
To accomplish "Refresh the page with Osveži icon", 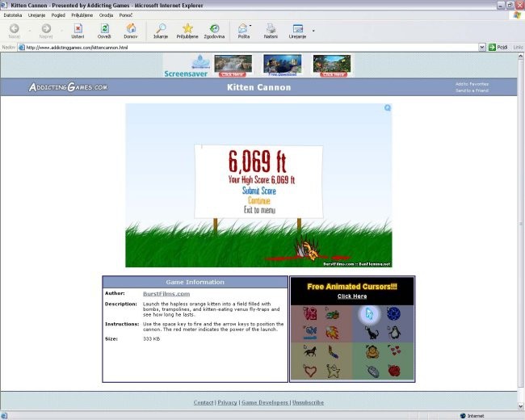I will point(104,31).
